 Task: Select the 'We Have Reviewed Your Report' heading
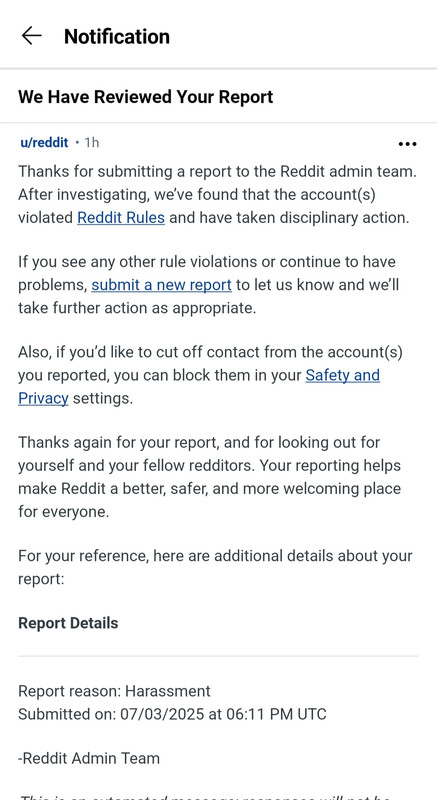point(146,96)
